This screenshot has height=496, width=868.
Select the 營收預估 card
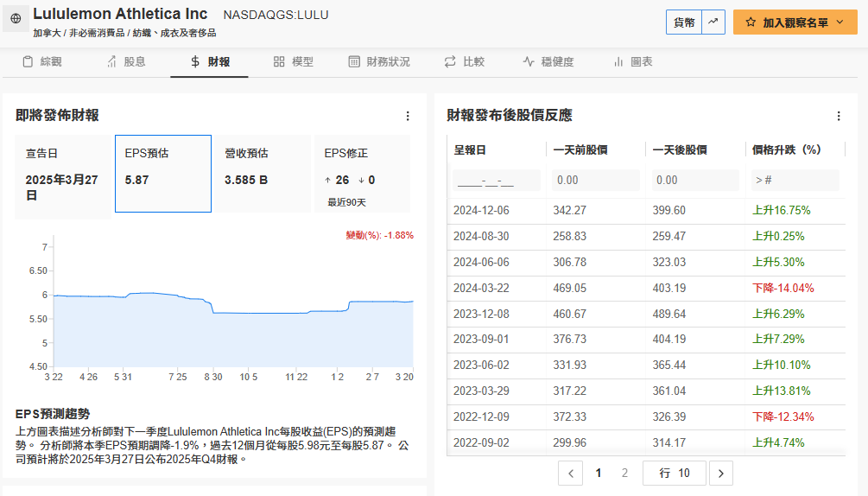(x=263, y=174)
